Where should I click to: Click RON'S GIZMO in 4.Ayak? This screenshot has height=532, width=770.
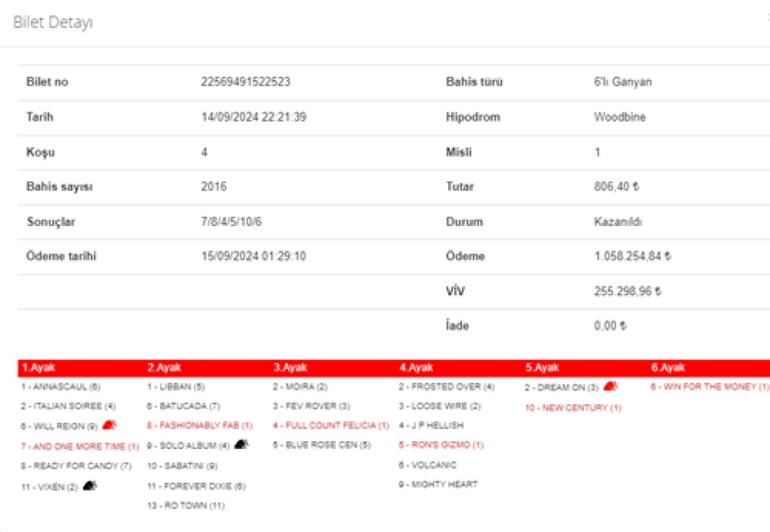pyautogui.click(x=440, y=445)
